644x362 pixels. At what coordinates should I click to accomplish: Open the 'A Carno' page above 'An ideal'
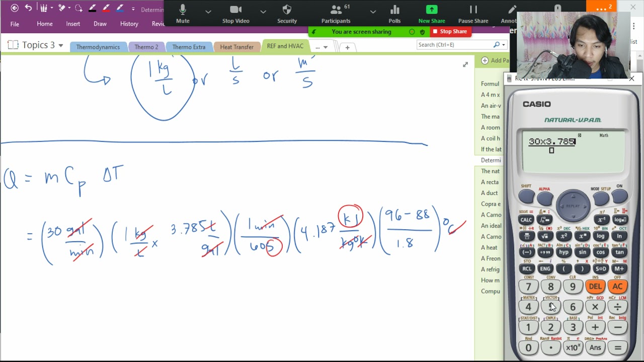(x=491, y=215)
